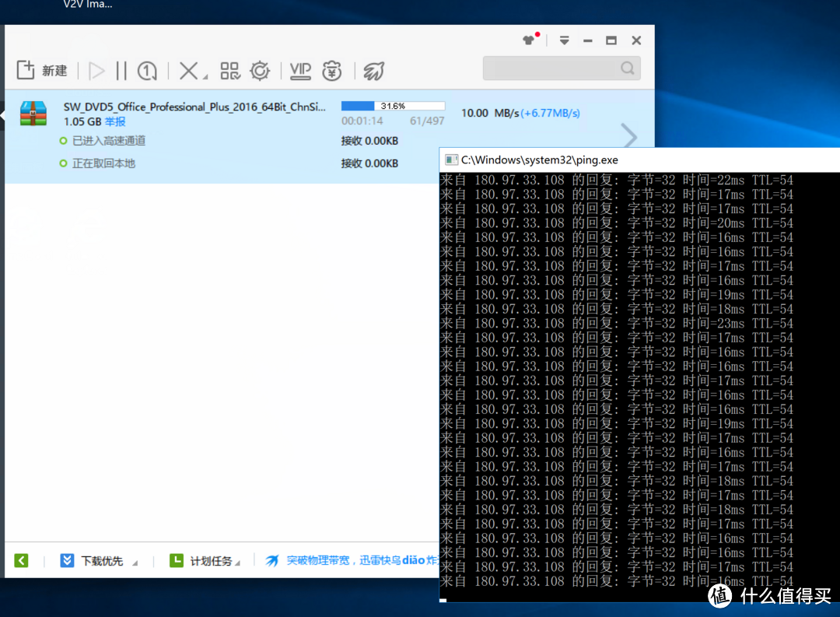
Task: Click the 61/497 resources count
Action: (x=427, y=121)
